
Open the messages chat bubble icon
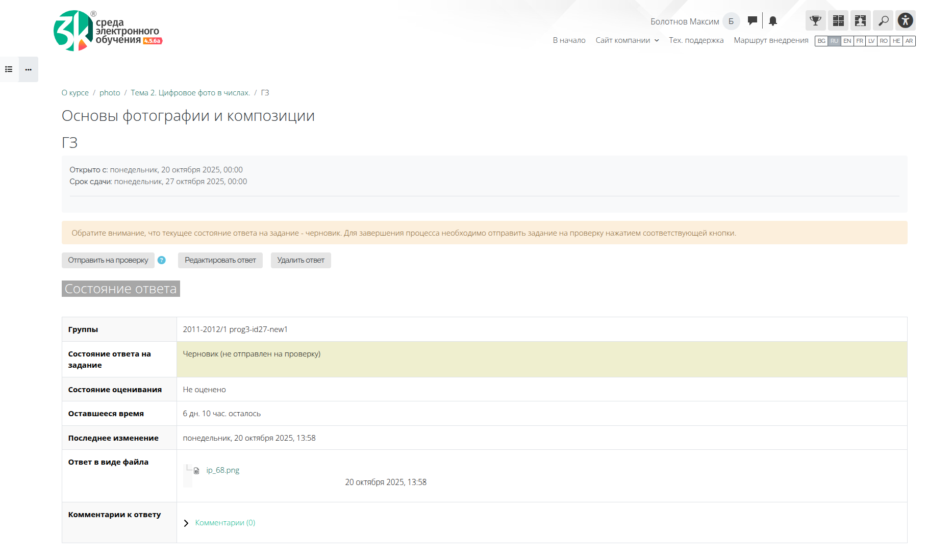click(x=752, y=21)
